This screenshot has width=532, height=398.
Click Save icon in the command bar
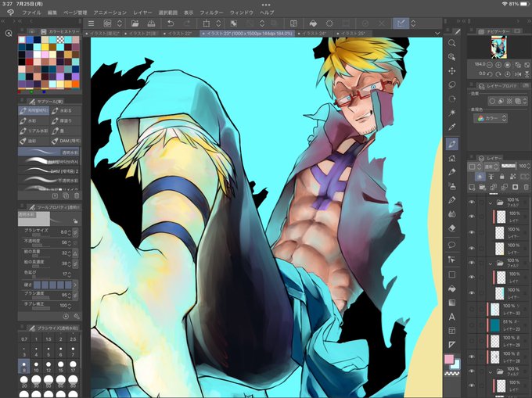click(151, 23)
